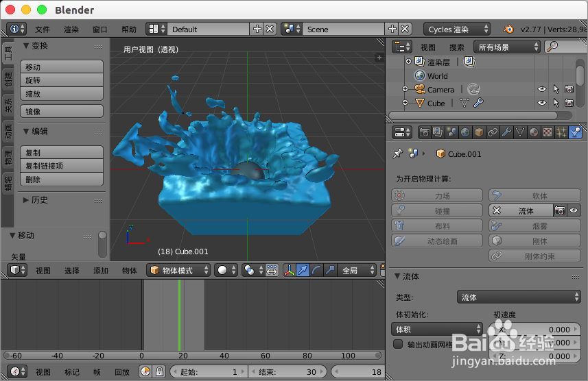Click the 旋转 button
Viewport: 588px width, 381px height.
click(x=62, y=80)
